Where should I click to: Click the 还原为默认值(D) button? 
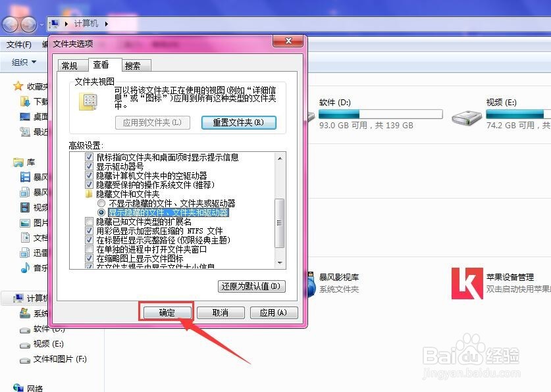tap(251, 286)
